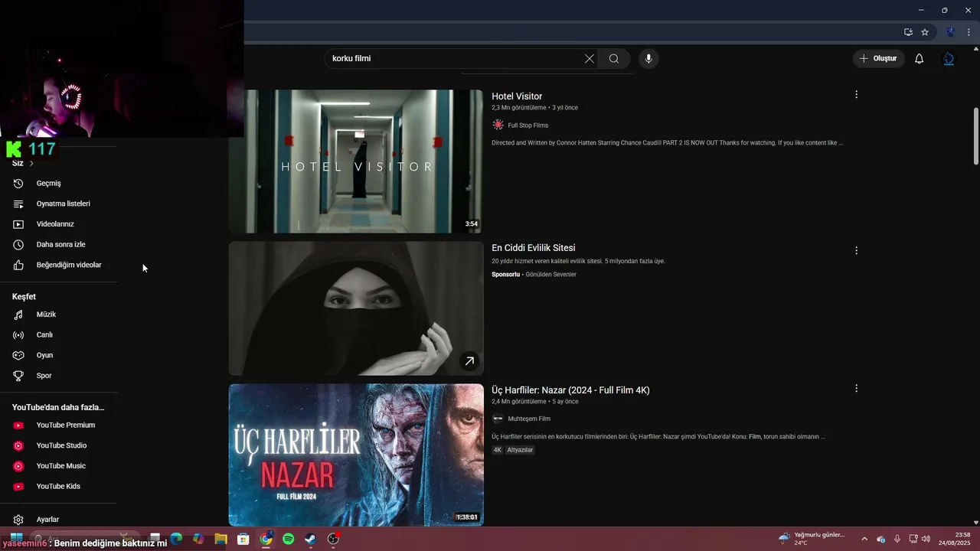Open En Ciddi Evlilik Sitesi ad title
Screen dimensions: 980x551
click(534, 248)
